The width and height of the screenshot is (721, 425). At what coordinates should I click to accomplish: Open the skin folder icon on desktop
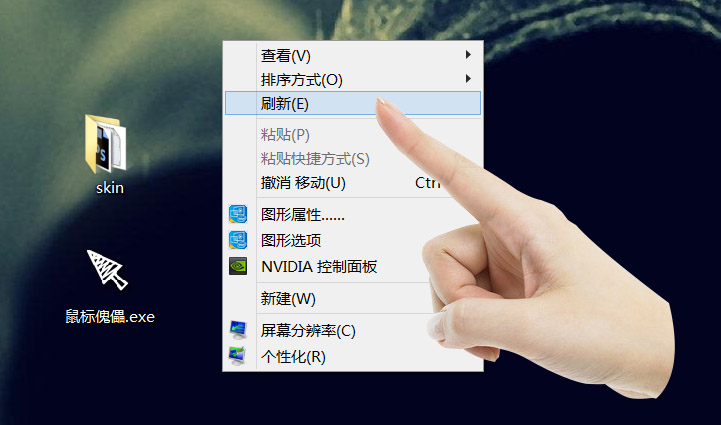[x=106, y=143]
